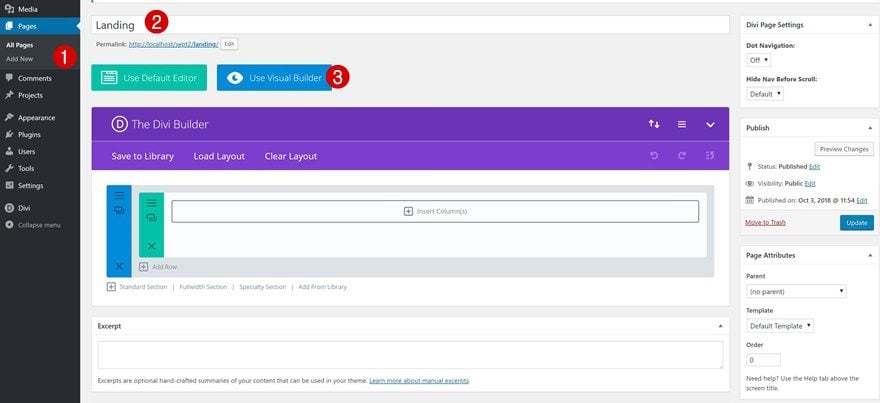Collapse the Divi Builder with chevron
This screenshot has height=403, width=880.
tap(710, 125)
